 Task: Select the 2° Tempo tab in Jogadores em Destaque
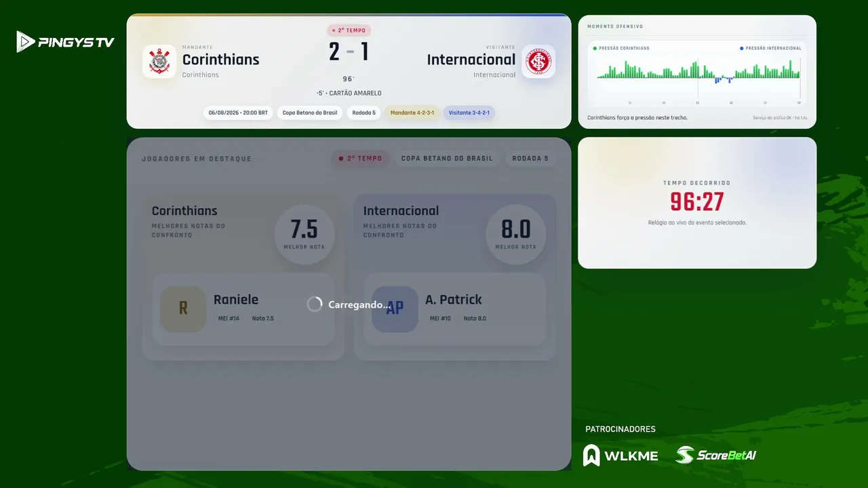[361, 159]
